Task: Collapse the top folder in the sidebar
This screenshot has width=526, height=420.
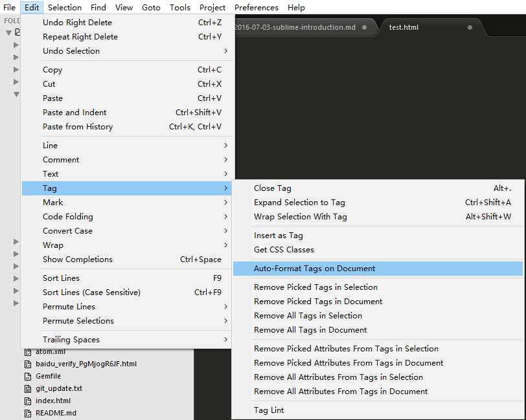Action: coord(9,32)
